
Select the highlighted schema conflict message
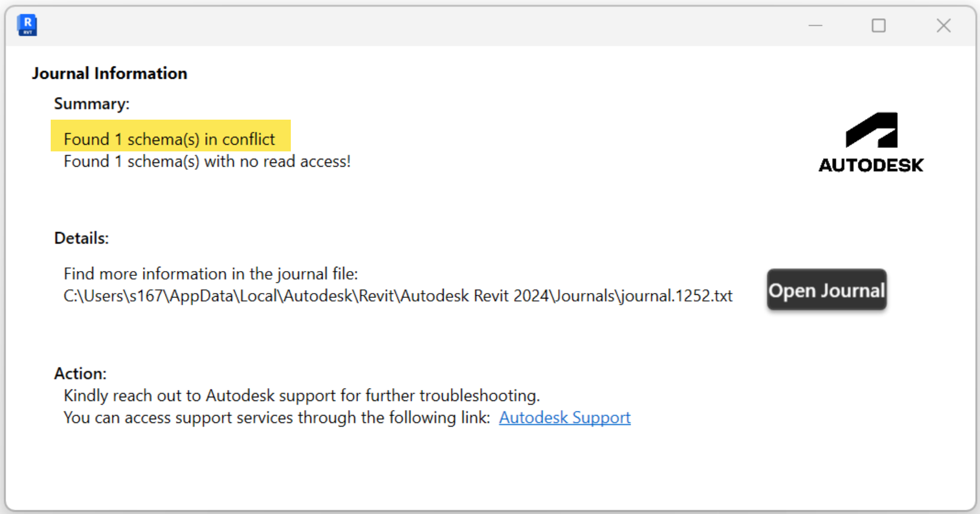point(170,139)
